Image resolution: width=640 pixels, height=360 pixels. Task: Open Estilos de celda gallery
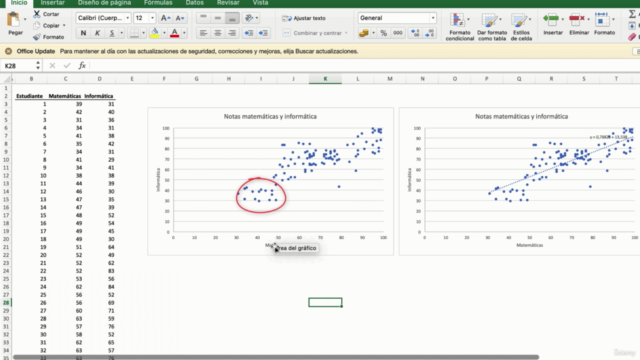click(521, 27)
